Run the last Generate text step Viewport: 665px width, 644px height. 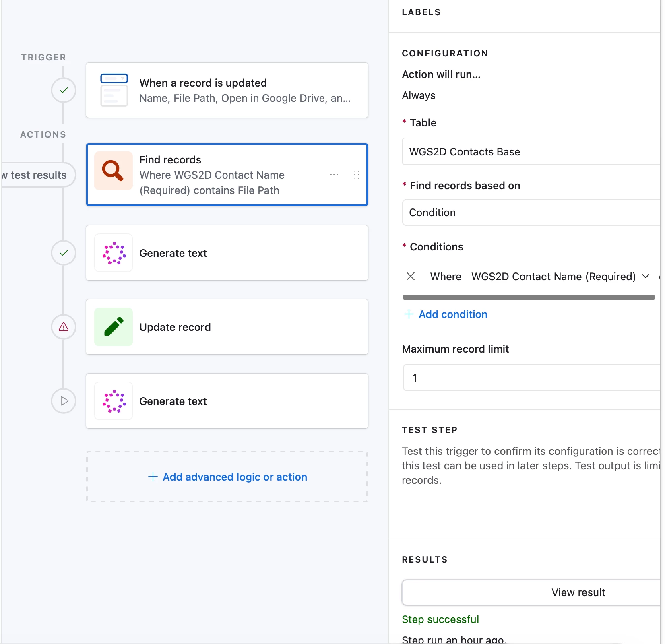[x=64, y=401]
